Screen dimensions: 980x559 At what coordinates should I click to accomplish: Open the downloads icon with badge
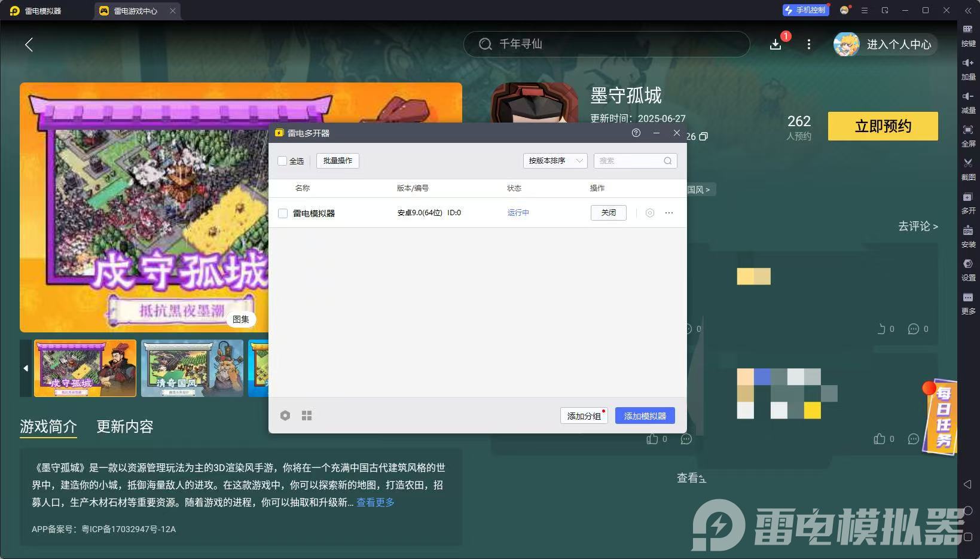tap(776, 44)
